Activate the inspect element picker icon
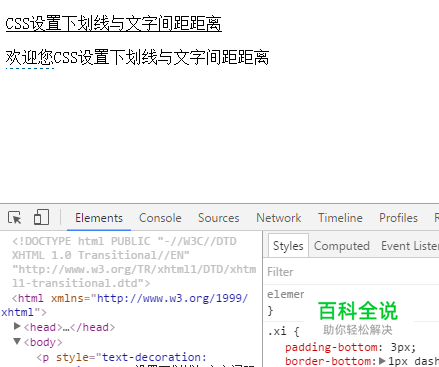This screenshot has width=439, height=367. point(15,218)
